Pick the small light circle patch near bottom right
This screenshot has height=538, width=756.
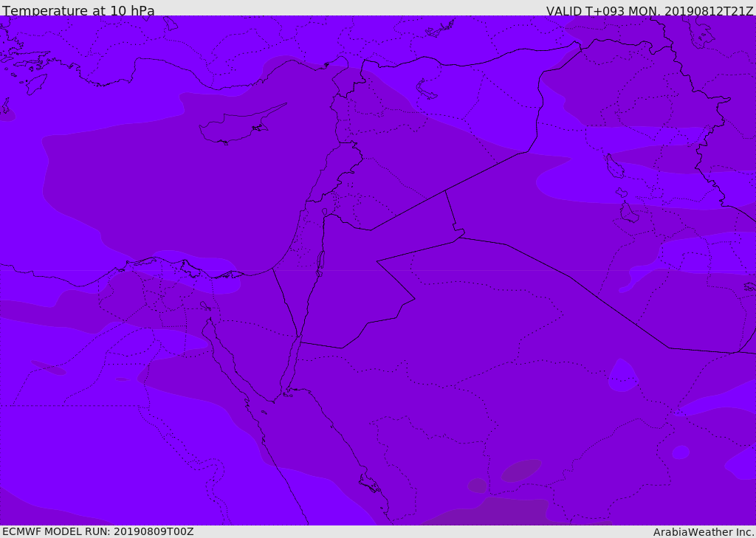click(681, 452)
